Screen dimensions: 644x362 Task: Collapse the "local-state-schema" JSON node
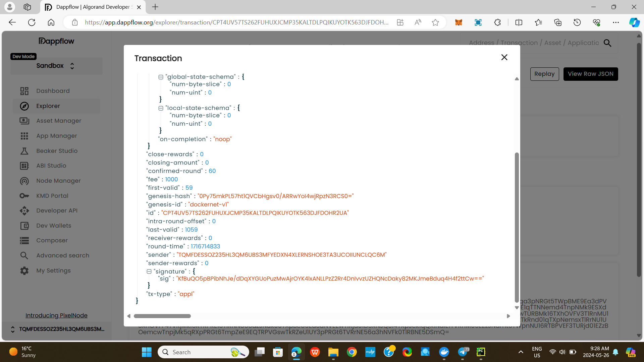click(x=161, y=108)
